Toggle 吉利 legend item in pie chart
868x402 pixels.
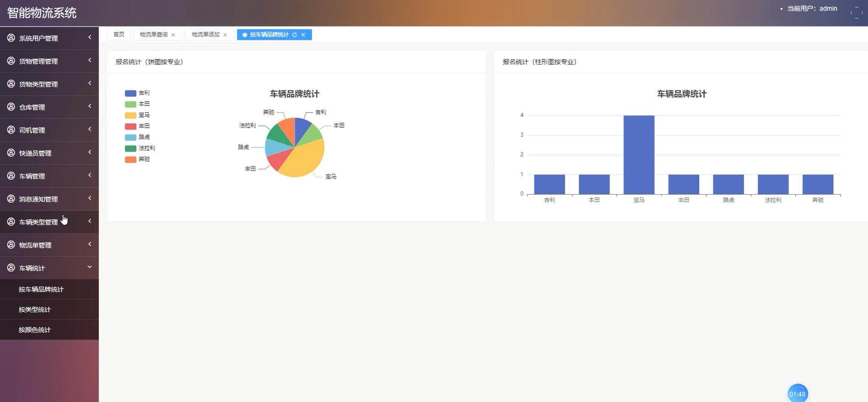point(137,93)
